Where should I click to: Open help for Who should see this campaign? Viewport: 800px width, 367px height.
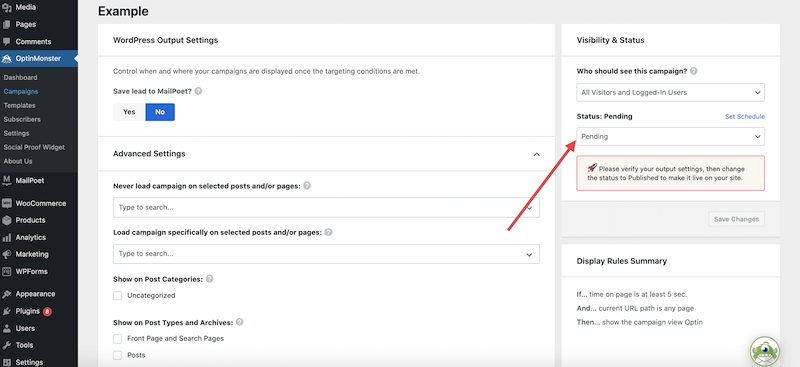tap(693, 71)
